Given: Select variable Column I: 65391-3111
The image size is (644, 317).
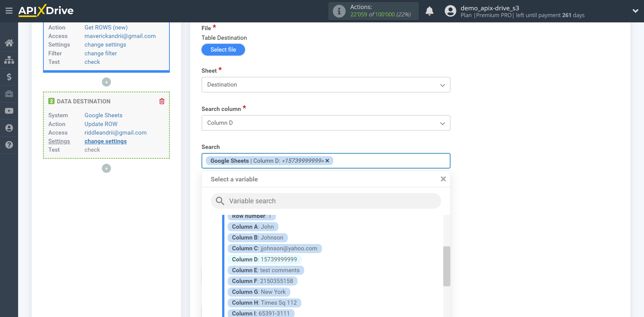Looking at the screenshot, I should [261, 313].
